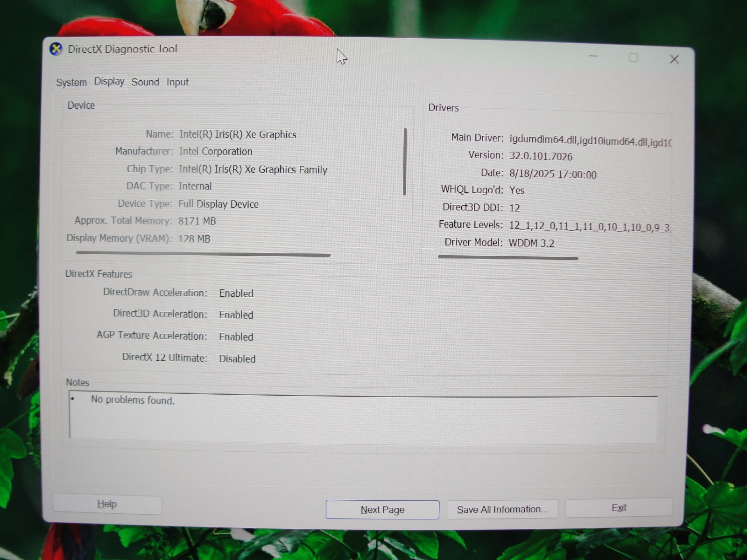Click the Direct3D DDI value 12
The height and width of the screenshot is (560, 747).
click(514, 208)
